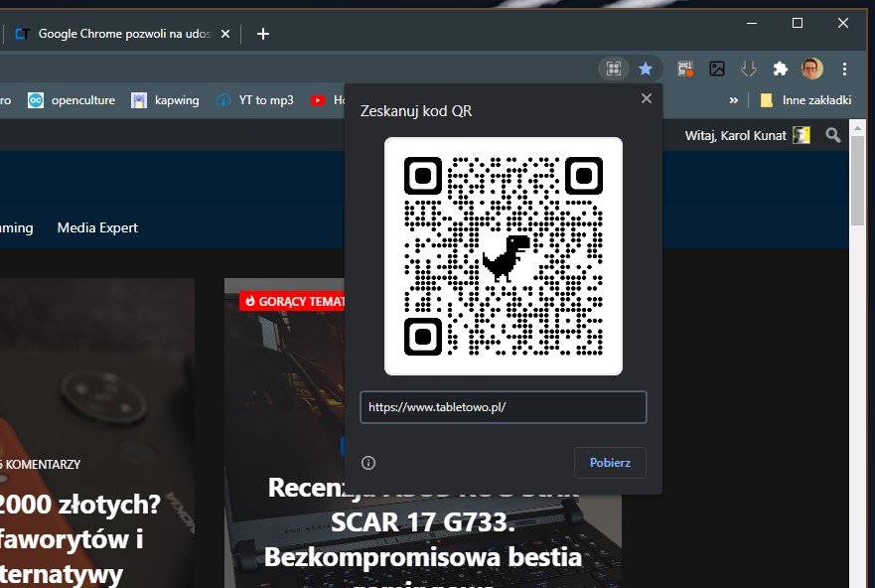The image size is (875, 588).
Task: Click the YouTube bookmark icon
Action: tap(318, 100)
